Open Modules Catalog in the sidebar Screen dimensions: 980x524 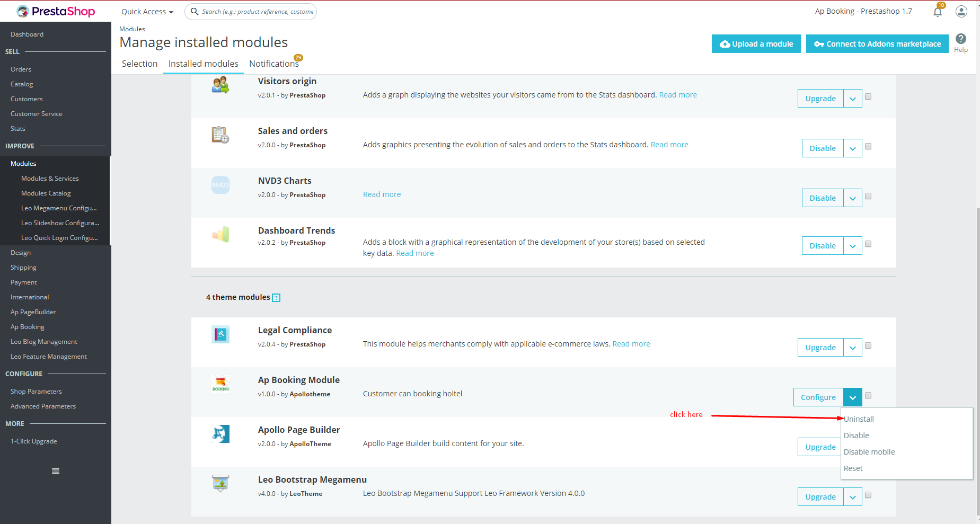point(46,193)
